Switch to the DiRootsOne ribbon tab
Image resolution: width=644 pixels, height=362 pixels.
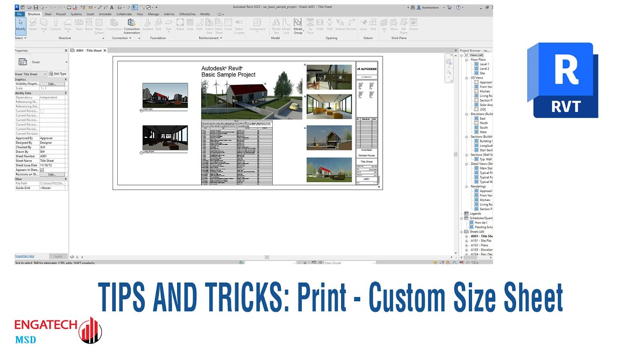tap(187, 14)
